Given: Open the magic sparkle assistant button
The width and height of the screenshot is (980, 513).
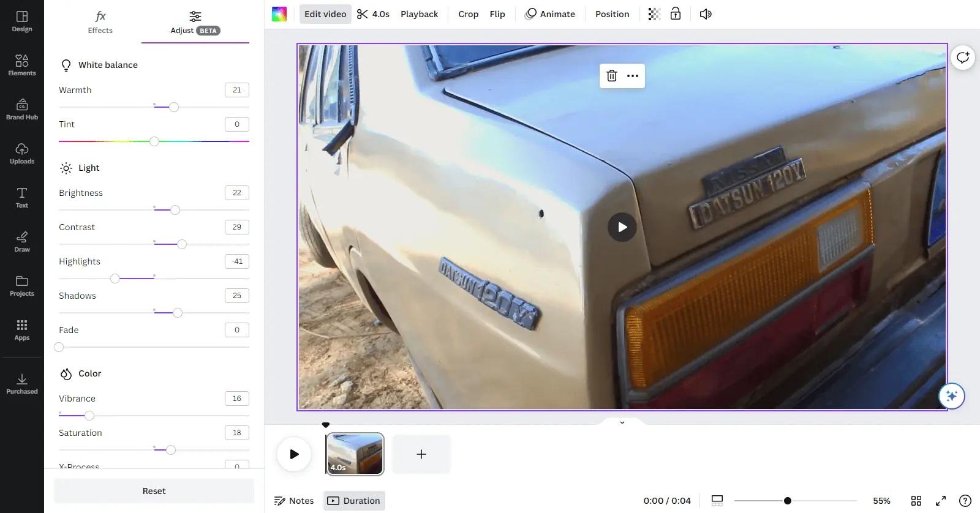Looking at the screenshot, I should [952, 395].
